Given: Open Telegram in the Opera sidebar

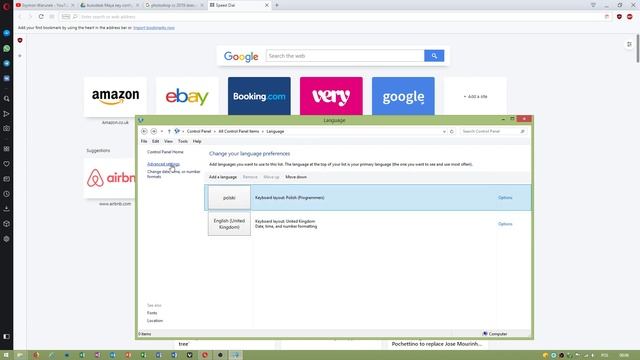Looking at the screenshot, I should (7, 63).
